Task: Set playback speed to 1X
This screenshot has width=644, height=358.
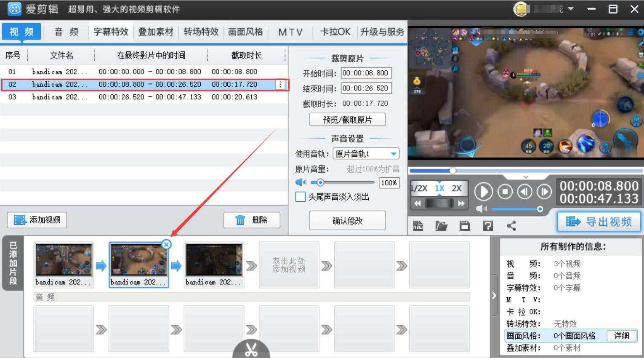Action: pos(439,188)
